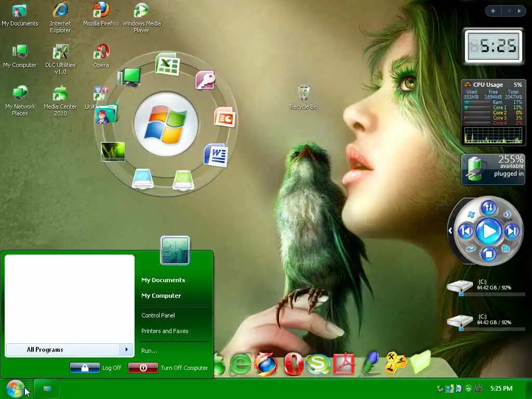Click green Internet Explorer icon in bottom dock
The image size is (532, 399).
[x=241, y=364]
